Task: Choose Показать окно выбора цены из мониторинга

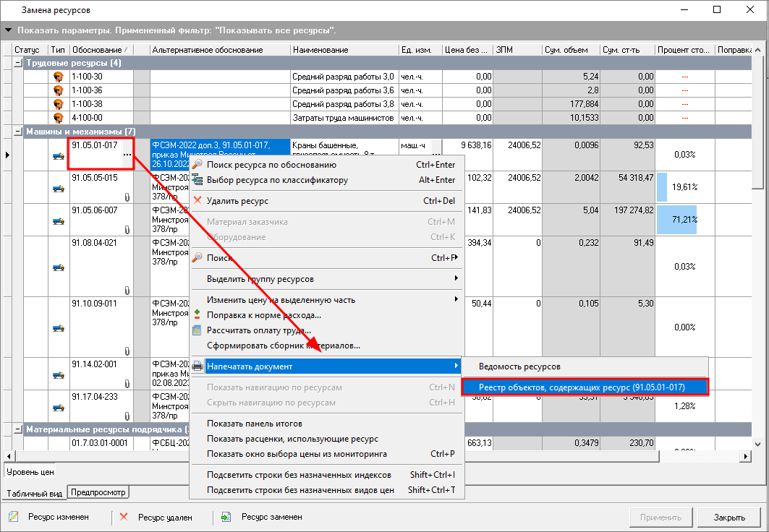Action: [x=327, y=454]
